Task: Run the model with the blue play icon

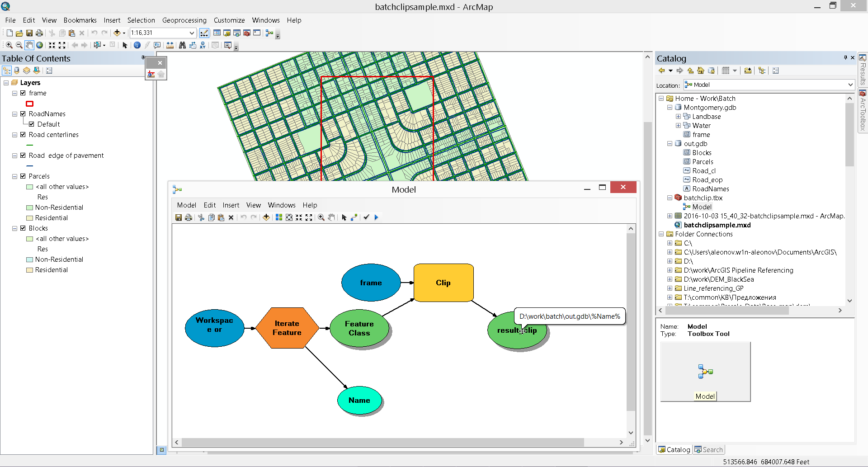Action: click(x=376, y=217)
